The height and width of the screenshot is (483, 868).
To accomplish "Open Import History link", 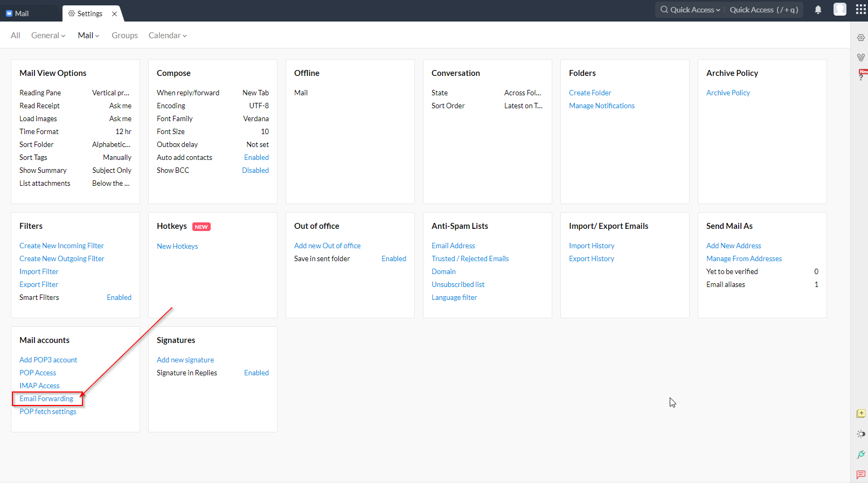I will pyautogui.click(x=592, y=246).
